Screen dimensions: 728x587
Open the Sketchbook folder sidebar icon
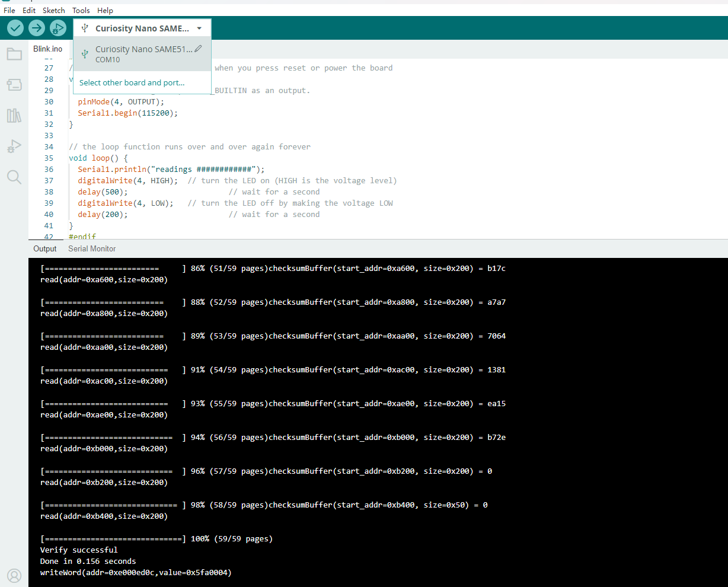tap(14, 55)
